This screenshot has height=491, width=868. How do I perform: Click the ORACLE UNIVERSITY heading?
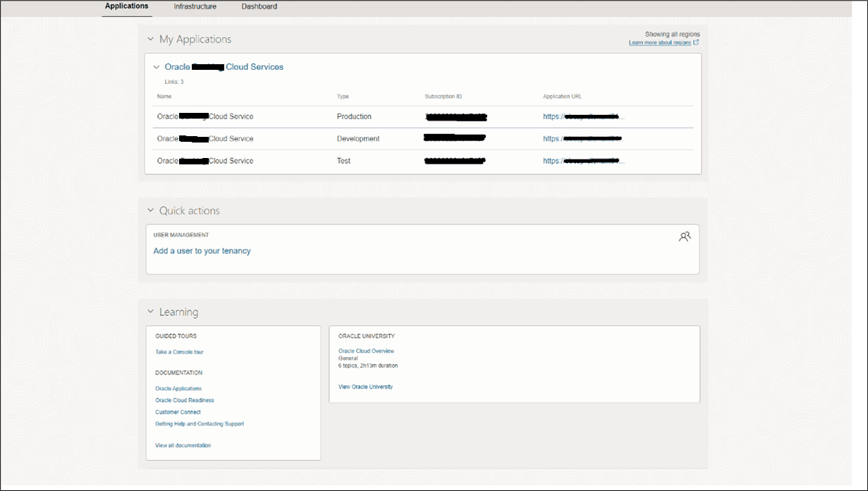[367, 337]
